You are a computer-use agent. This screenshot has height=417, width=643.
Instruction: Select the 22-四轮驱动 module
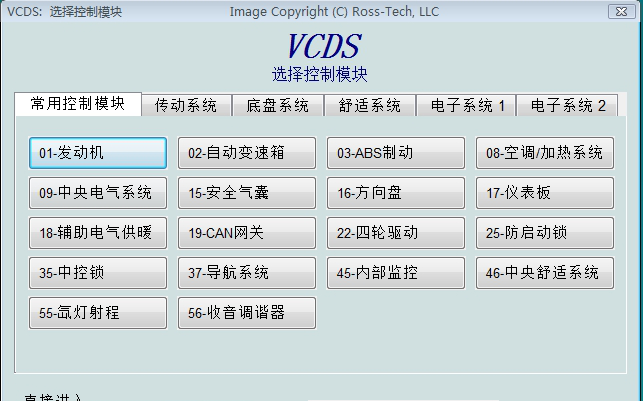pos(396,233)
